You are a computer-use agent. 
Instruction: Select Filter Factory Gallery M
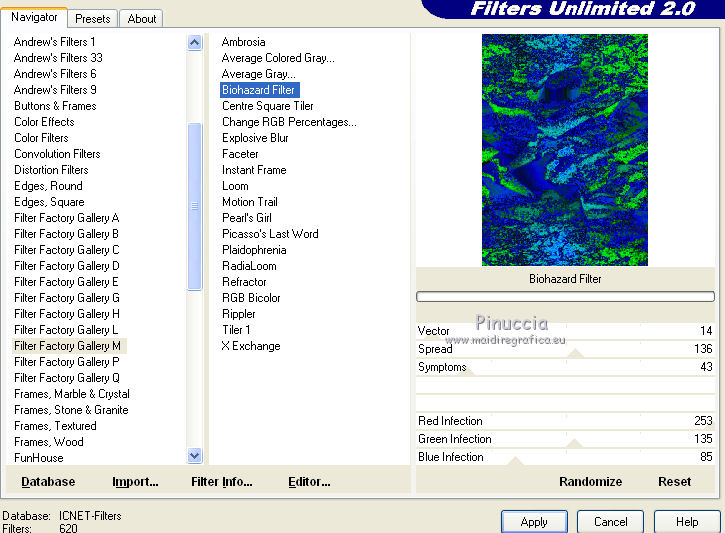[x=68, y=346]
